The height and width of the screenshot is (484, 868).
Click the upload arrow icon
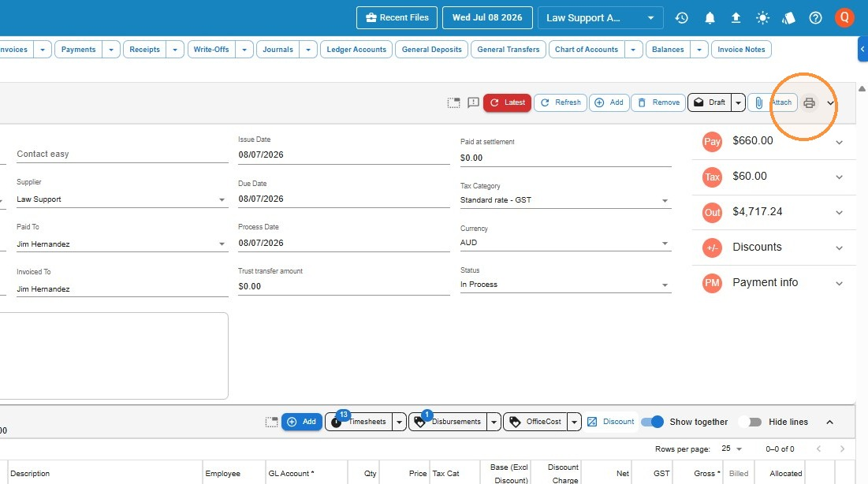736,17
